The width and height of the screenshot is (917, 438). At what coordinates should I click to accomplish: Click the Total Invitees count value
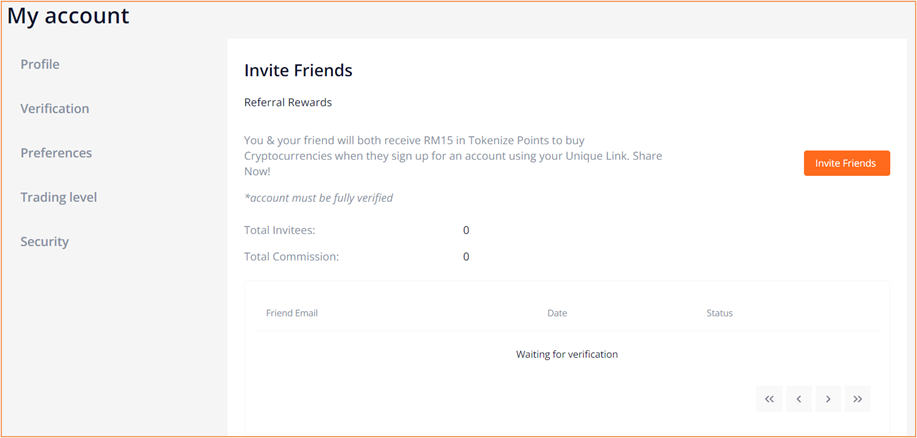(466, 230)
